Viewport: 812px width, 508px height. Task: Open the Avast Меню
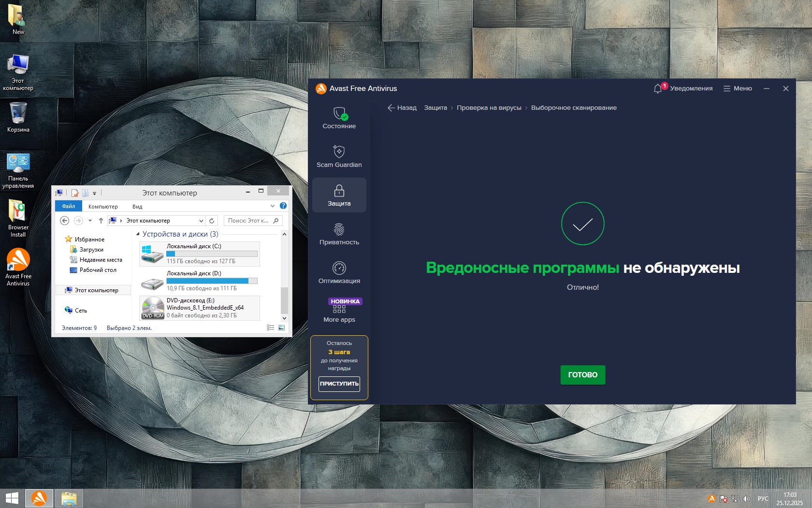738,89
